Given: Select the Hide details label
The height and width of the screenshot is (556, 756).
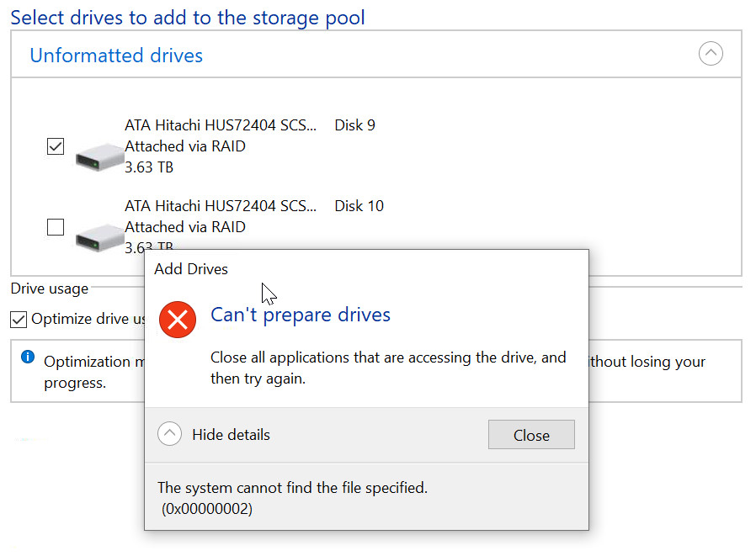Looking at the screenshot, I should point(231,435).
